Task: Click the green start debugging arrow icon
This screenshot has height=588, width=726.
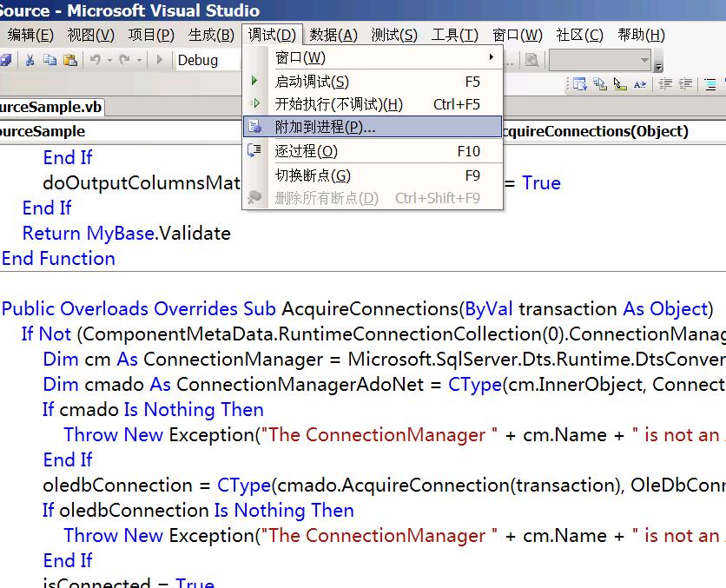Action: pyautogui.click(x=254, y=81)
